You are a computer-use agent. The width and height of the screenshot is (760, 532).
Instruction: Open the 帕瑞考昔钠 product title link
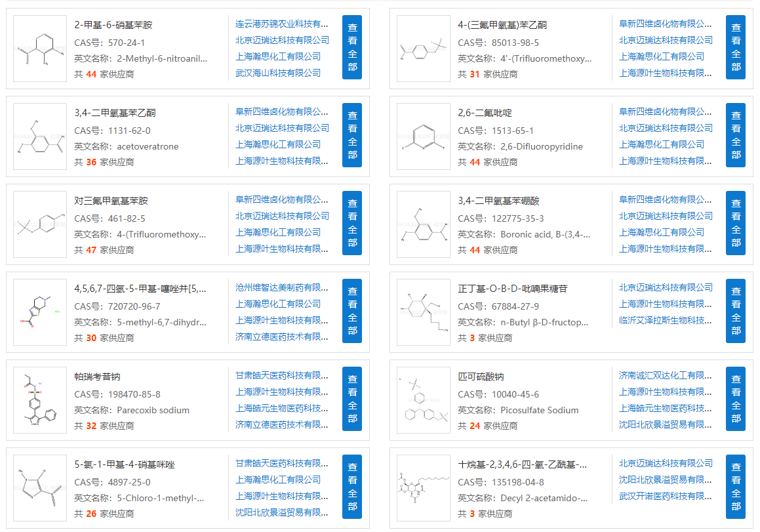pos(97,377)
